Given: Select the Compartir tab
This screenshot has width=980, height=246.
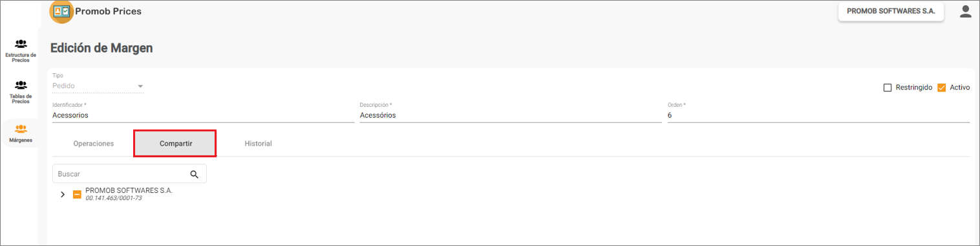Looking at the screenshot, I should [176, 143].
